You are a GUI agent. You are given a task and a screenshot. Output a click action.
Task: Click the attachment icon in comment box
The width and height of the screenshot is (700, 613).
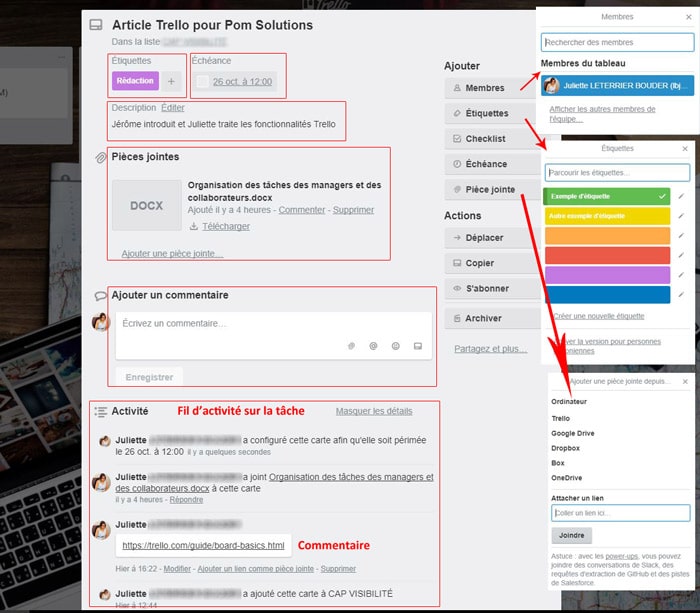point(352,346)
